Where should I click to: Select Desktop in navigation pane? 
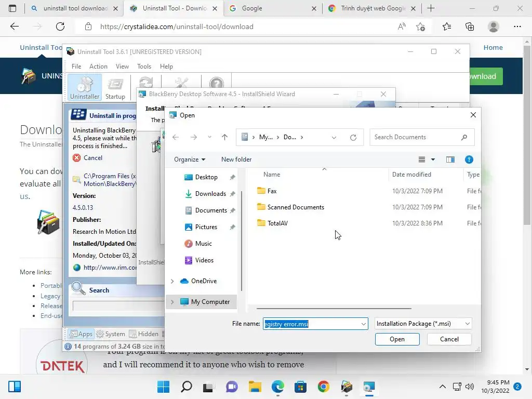click(x=206, y=177)
